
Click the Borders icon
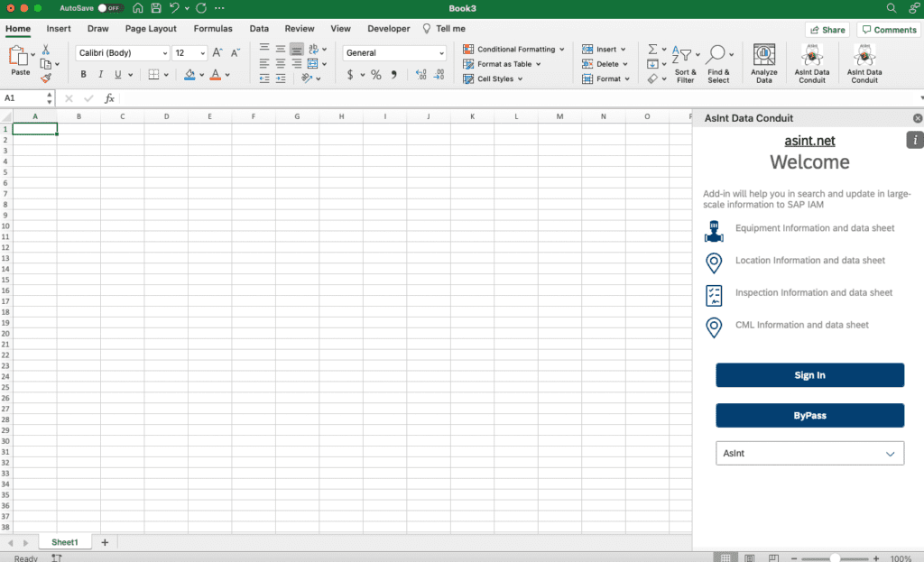[x=153, y=74]
